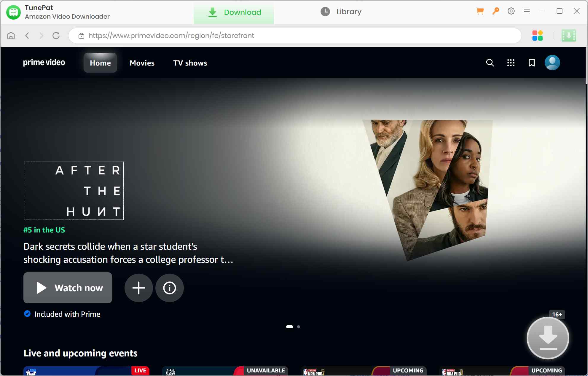
Task: Open your Watchlist via the bookmark icon
Action: pyautogui.click(x=531, y=63)
